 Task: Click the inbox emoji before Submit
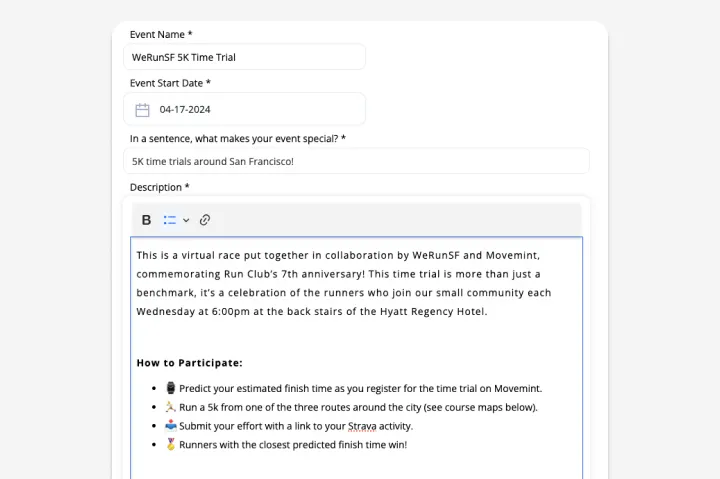pyautogui.click(x=171, y=426)
